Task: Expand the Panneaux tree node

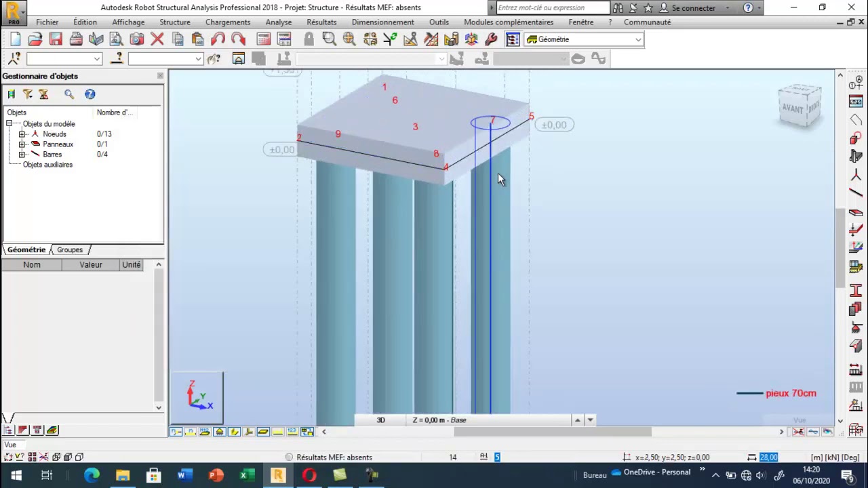Action: point(22,144)
